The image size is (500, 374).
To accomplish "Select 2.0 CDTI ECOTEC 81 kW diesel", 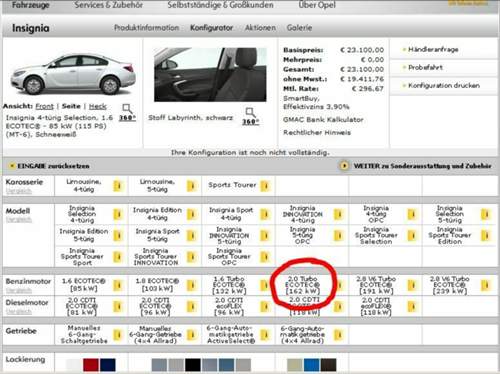I will click(x=82, y=306).
